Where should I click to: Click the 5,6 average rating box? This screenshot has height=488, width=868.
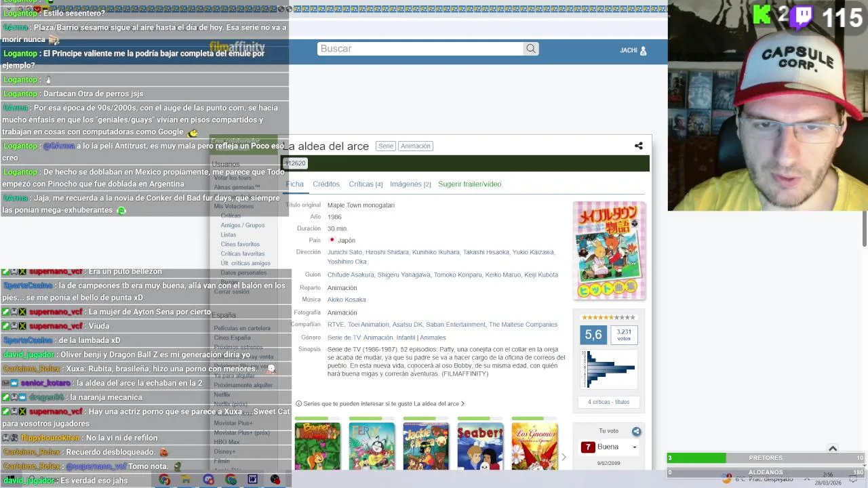coord(593,335)
